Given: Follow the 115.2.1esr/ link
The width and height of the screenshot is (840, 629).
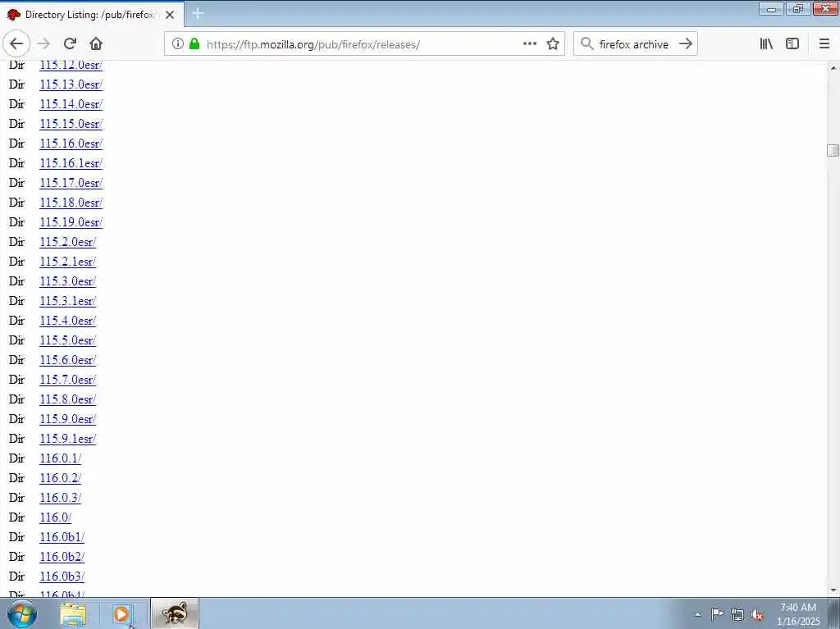Looking at the screenshot, I should pyautogui.click(x=67, y=262).
